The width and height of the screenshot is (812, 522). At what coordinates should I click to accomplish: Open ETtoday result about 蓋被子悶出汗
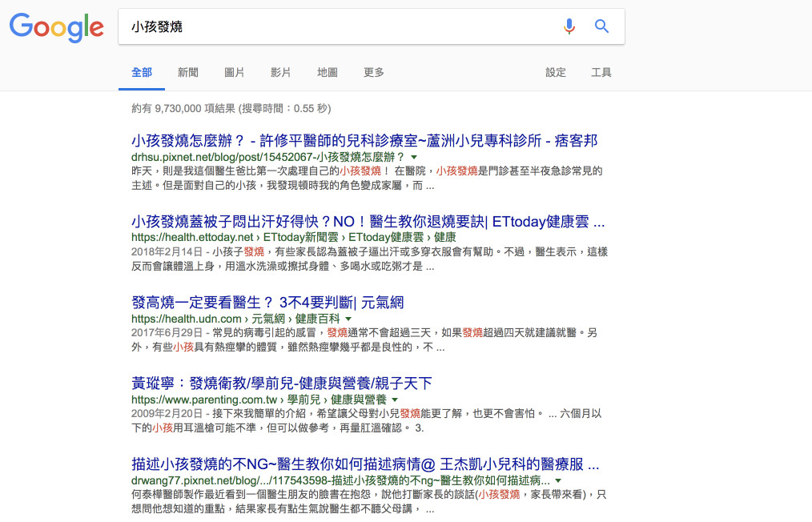[x=368, y=222]
